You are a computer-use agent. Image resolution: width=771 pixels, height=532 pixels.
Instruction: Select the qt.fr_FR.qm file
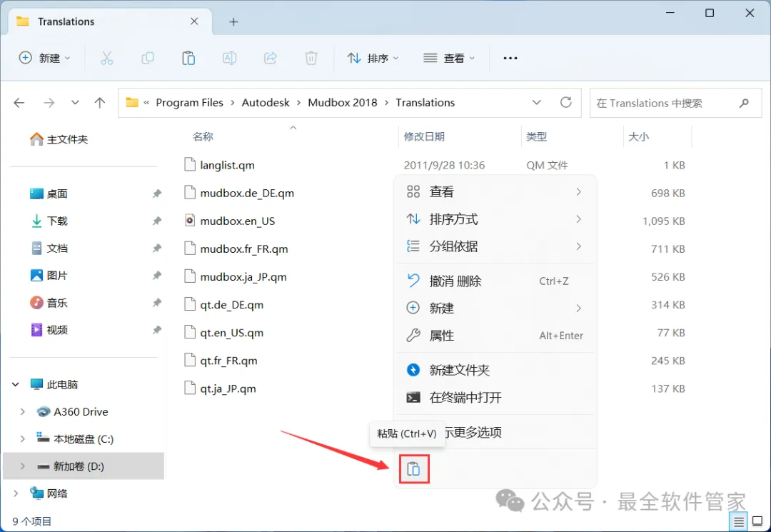221,361
